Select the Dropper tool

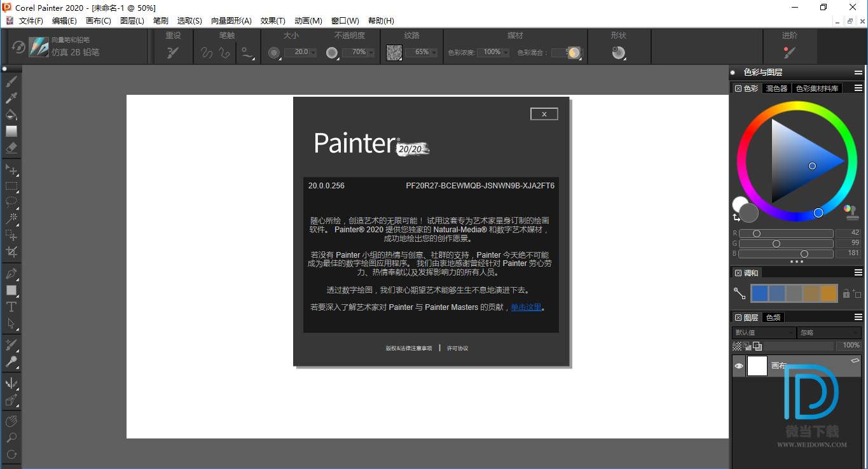[x=11, y=98]
